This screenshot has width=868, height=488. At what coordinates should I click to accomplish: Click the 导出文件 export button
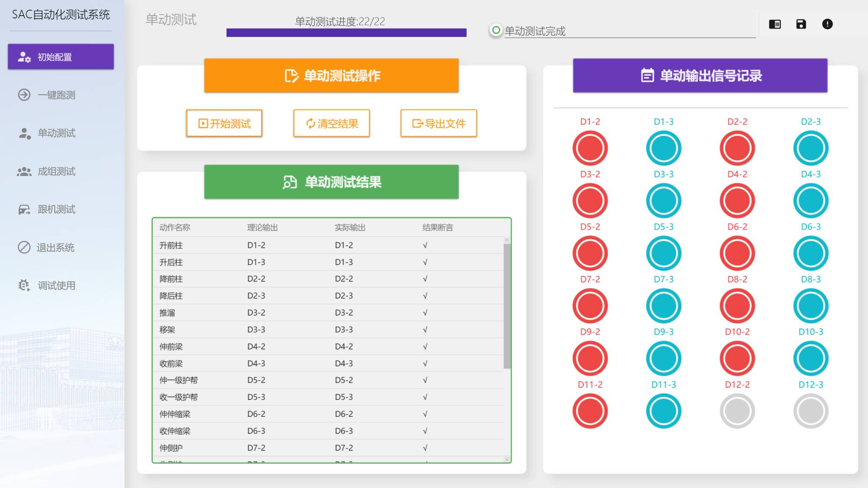coord(438,124)
